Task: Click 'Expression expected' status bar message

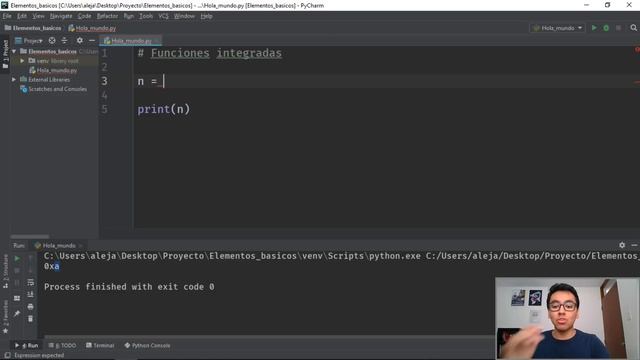Action: click(39, 356)
